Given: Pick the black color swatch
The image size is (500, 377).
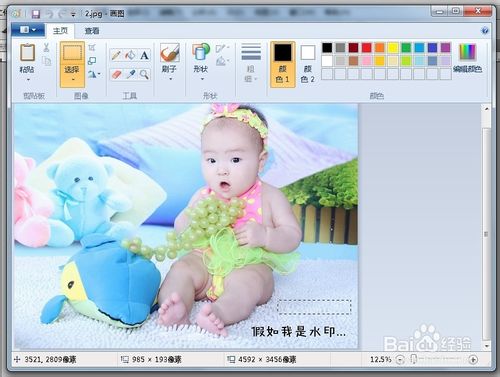Looking at the screenshot, I should tap(327, 48).
